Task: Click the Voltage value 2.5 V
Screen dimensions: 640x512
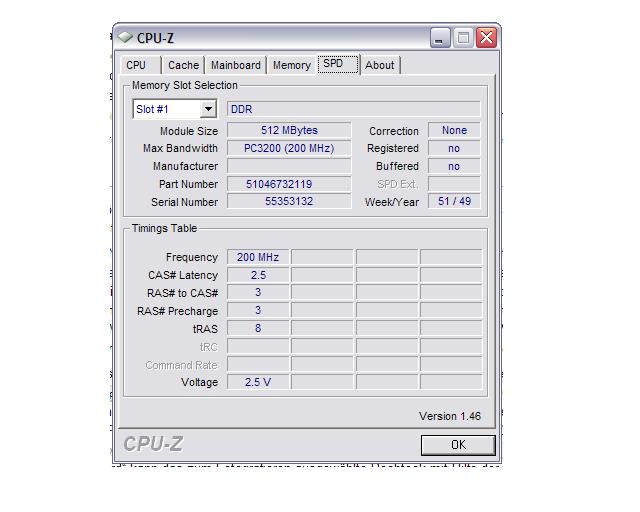Action: click(x=258, y=382)
